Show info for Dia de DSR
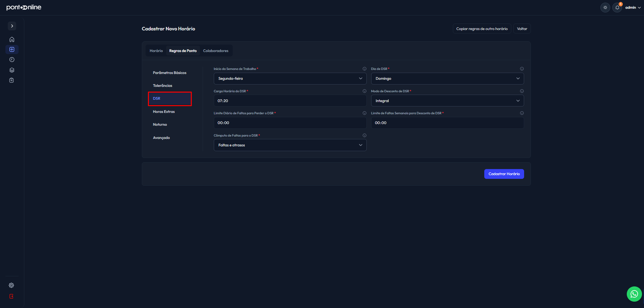Image resolution: width=644 pixels, height=308 pixels. pyautogui.click(x=522, y=69)
